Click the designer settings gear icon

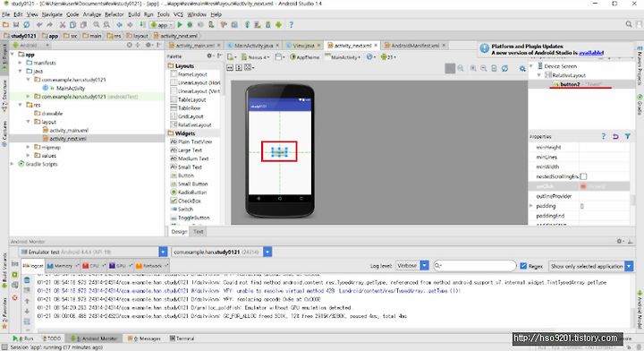pos(522,69)
